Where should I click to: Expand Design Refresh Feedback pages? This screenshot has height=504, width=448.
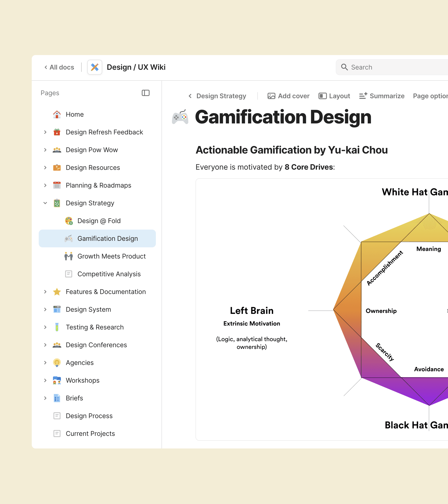(45, 132)
